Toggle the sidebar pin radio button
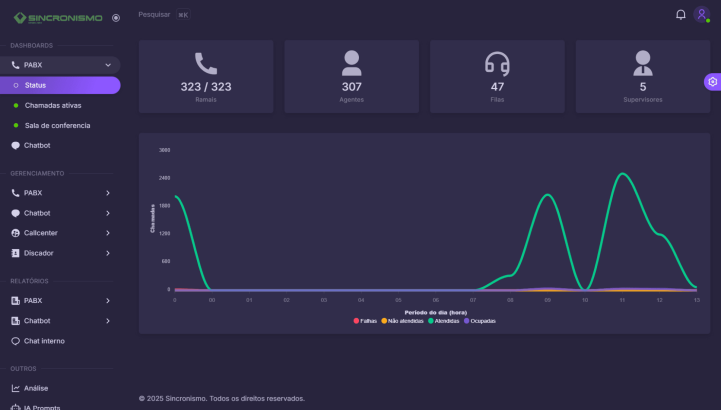 pyautogui.click(x=116, y=17)
